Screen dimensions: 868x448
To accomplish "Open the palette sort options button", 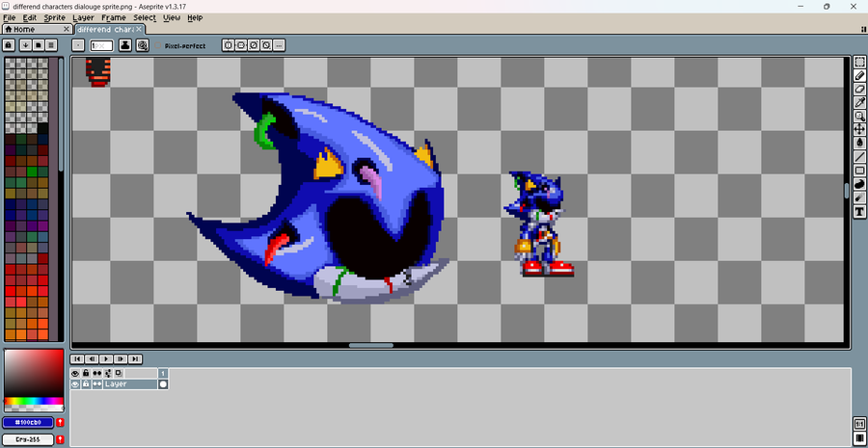I will point(25,45).
